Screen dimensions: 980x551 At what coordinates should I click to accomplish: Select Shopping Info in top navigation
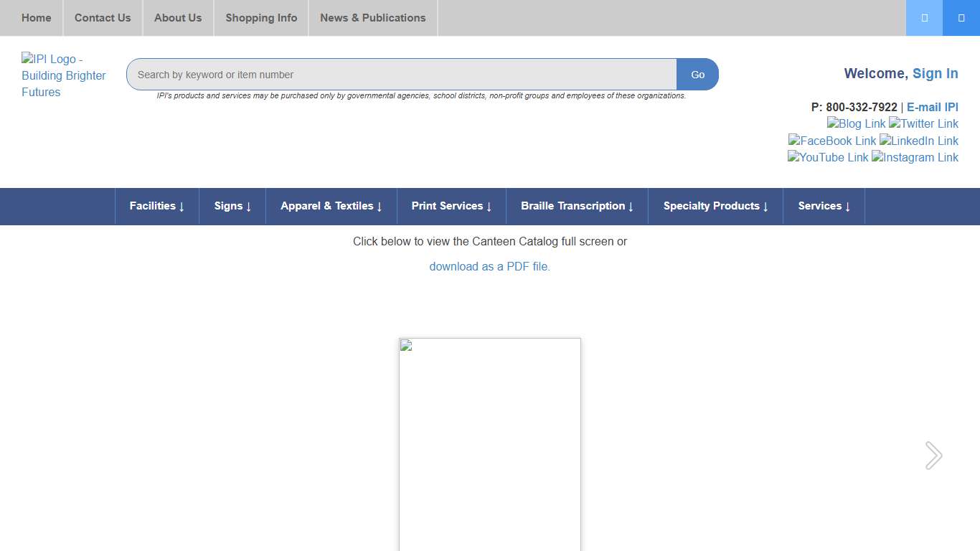(x=261, y=18)
